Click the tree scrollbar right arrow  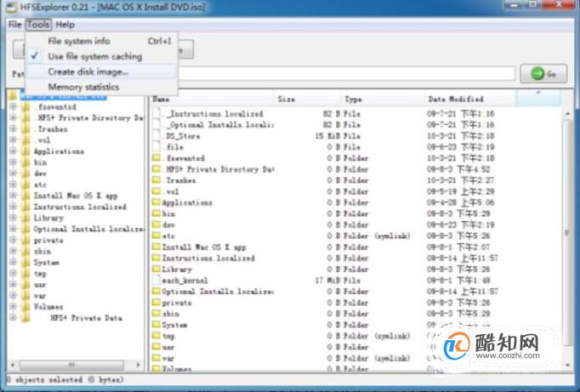click(x=139, y=365)
